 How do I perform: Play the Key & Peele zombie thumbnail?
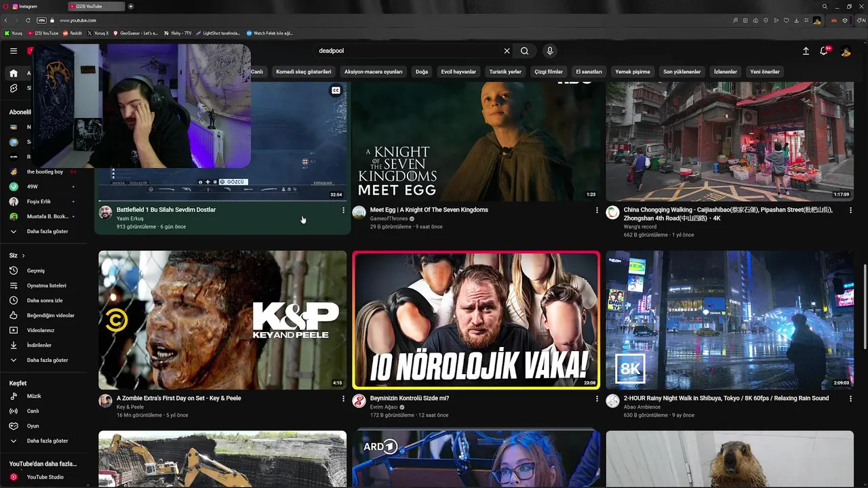tap(222, 320)
